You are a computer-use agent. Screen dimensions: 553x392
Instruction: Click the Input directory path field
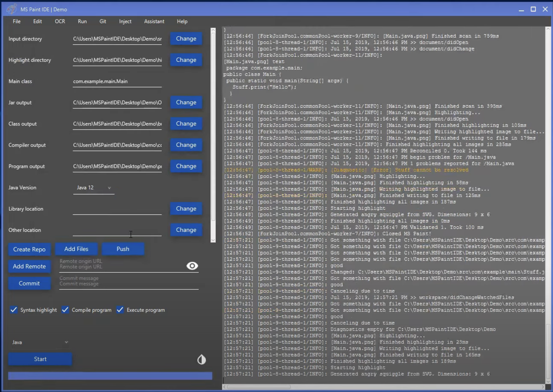point(117,39)
